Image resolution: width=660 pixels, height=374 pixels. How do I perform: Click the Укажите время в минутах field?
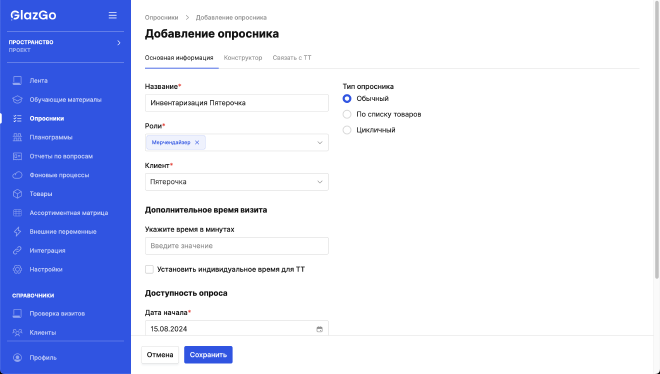coord(237,246)
